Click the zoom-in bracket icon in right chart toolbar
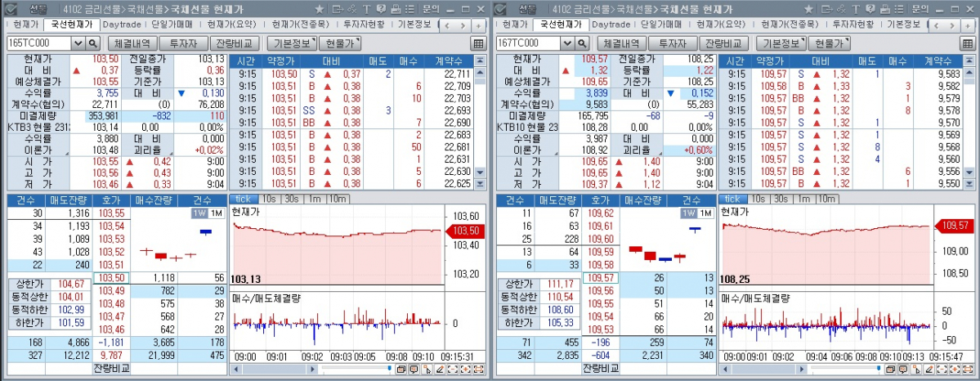The image size is (980, 381). 955,369
